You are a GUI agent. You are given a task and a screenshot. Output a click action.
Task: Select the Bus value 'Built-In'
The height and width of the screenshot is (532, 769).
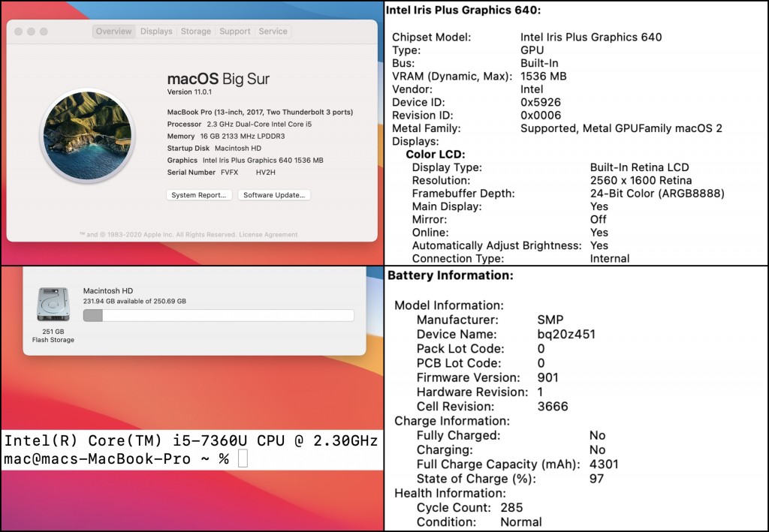(539, 63)
